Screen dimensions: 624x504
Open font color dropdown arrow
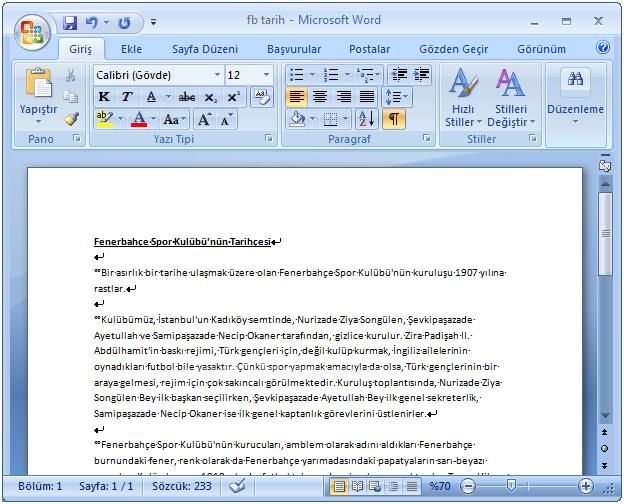153,119
